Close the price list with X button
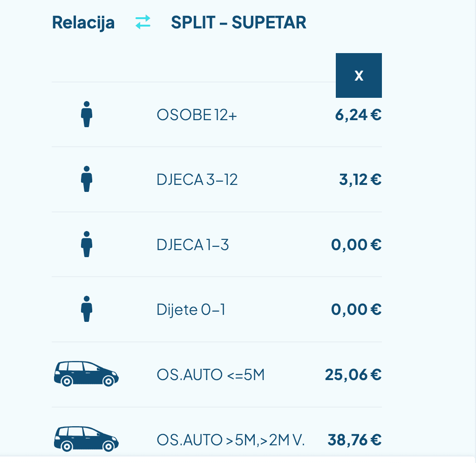This screenshot has height=463, width=476. tap(359, 75)
